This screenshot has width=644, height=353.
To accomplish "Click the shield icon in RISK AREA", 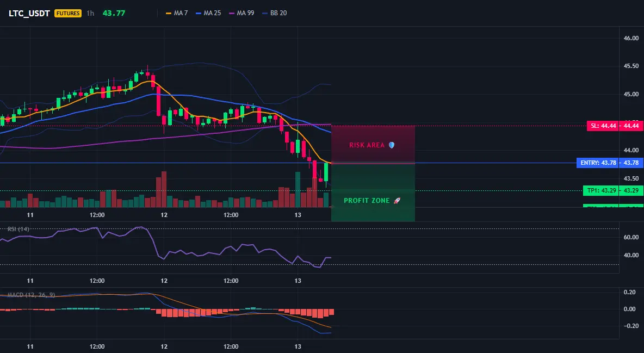I will [x=392, y=145].
